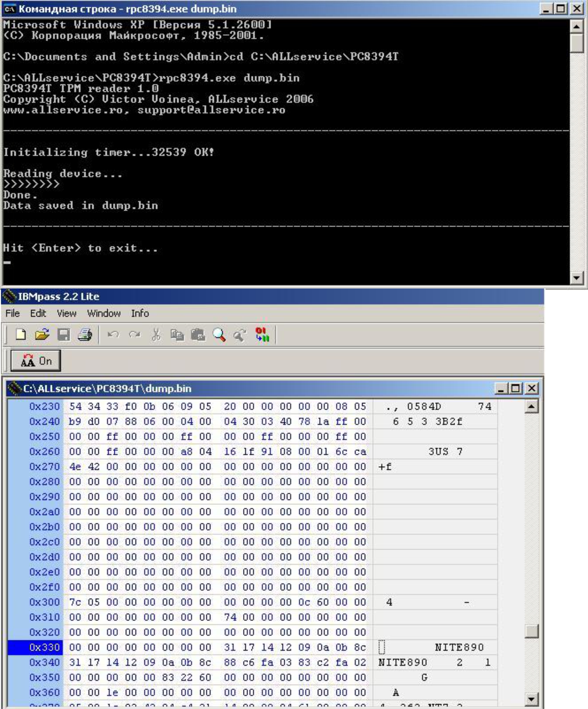Open the View menu

pyautogui.click(x=67, y=313)
